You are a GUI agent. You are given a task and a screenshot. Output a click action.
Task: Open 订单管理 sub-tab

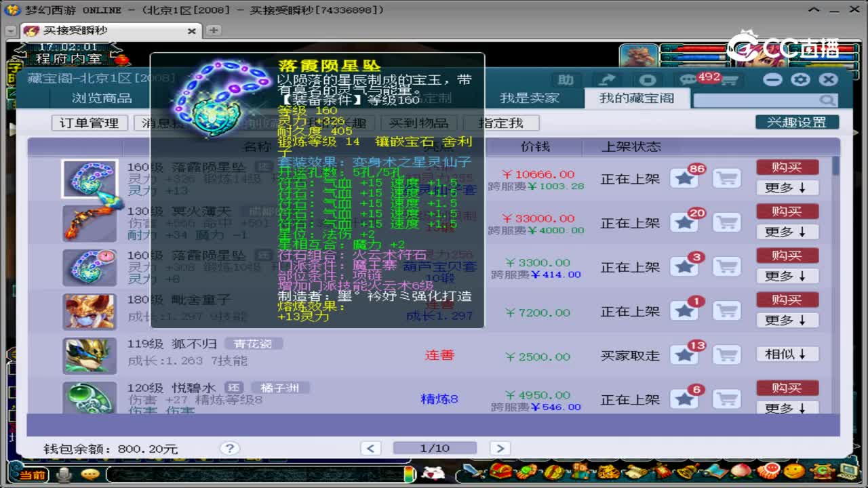click(90, 123)
